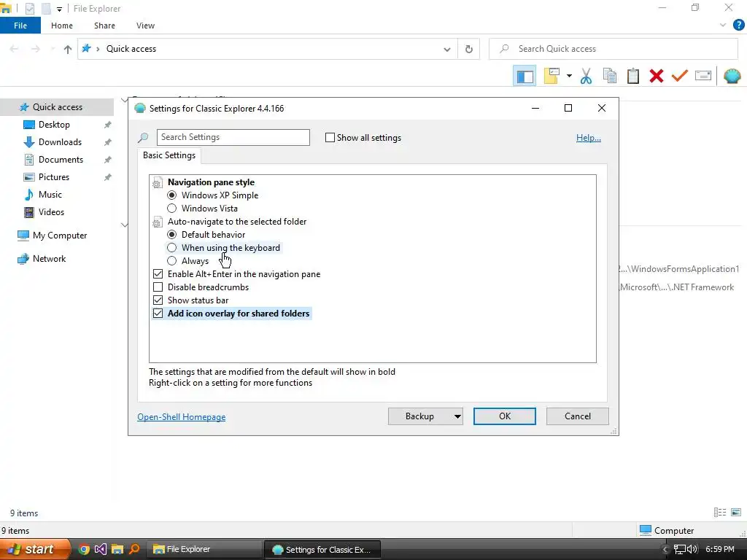The width and height of the screenshot is (747, 560).
Task: Click the Navigation pane style setting icon
Action: point(158,182)
